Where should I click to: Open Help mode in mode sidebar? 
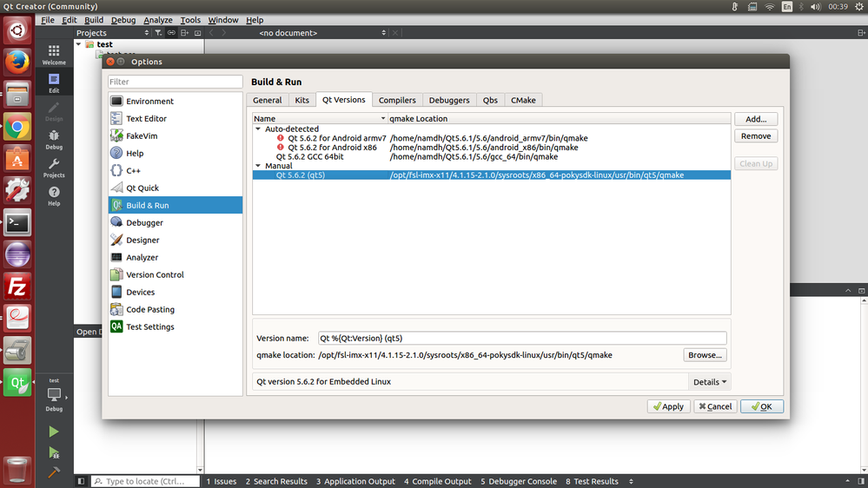54,196
